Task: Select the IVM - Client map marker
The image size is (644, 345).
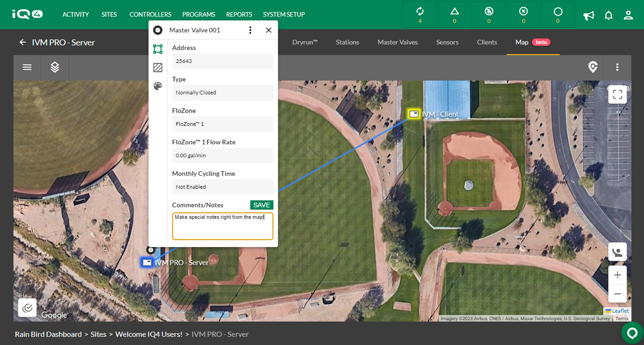Action: tap(414, 114)
